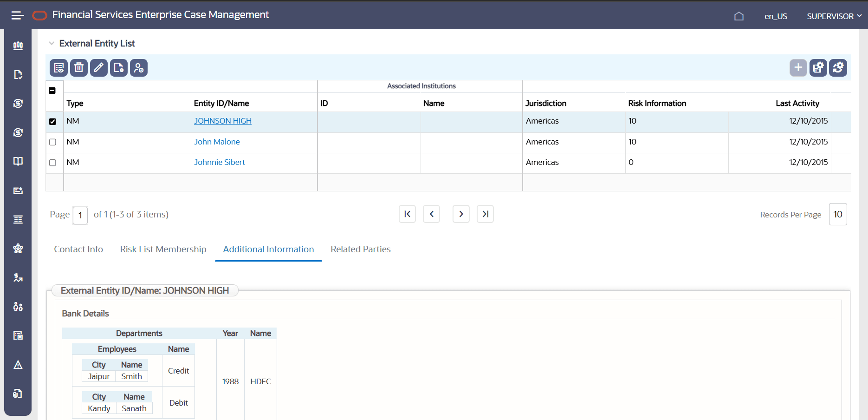
Task: Click the Entity ID/Name column header
Action: (221, 103)
